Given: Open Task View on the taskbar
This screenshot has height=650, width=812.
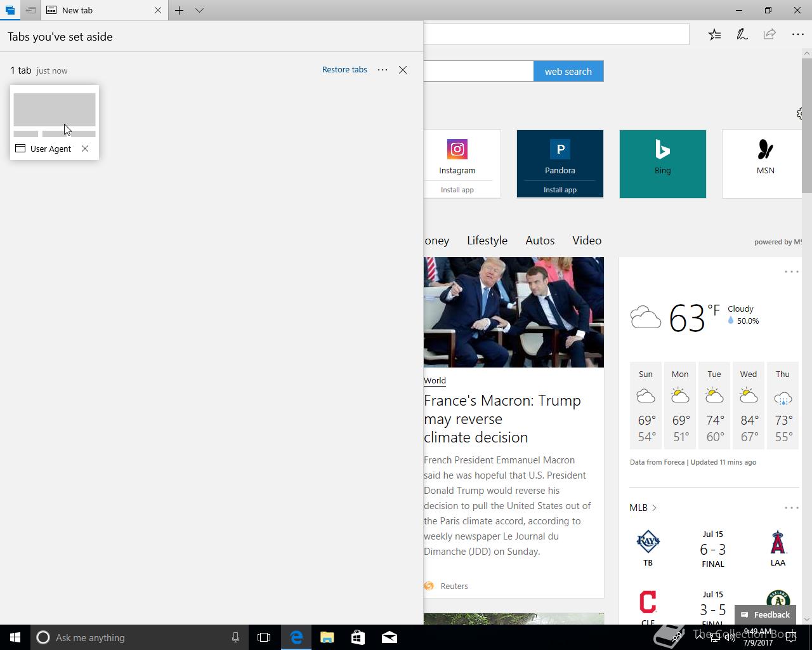Looking at the screenshot, I should (x=264, y=637).
